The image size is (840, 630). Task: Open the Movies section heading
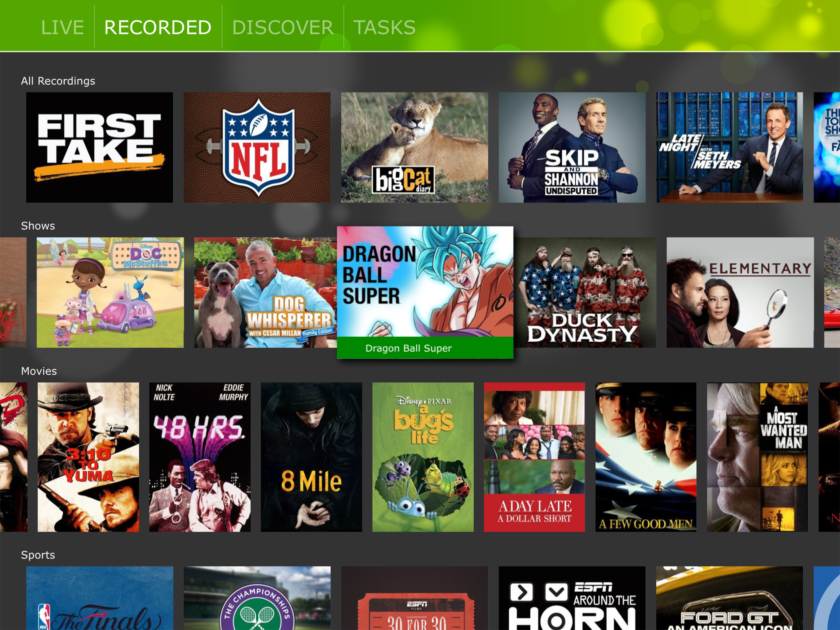[39, 371]
